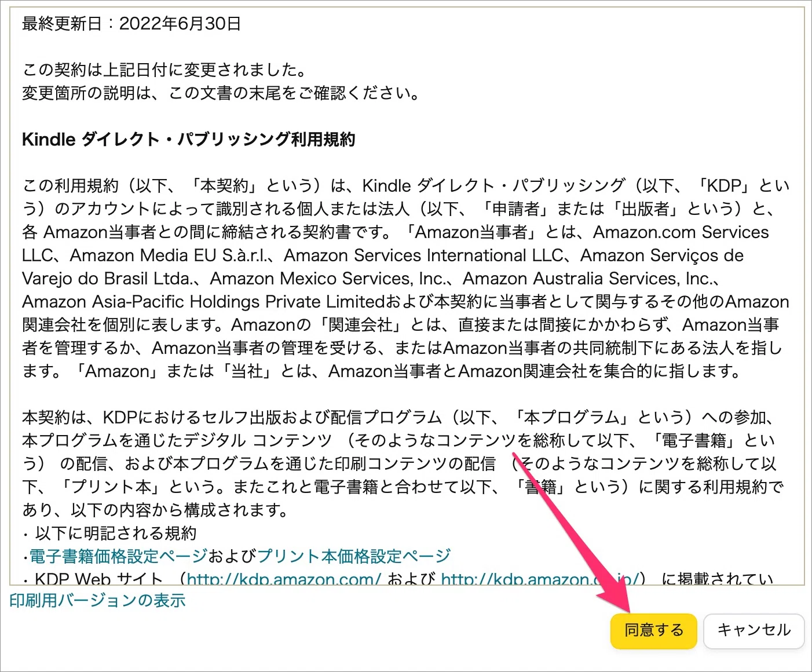Click the text Varejo do Brasil Ltda.
The image size is (812, 672).
(x=107, y=278)
